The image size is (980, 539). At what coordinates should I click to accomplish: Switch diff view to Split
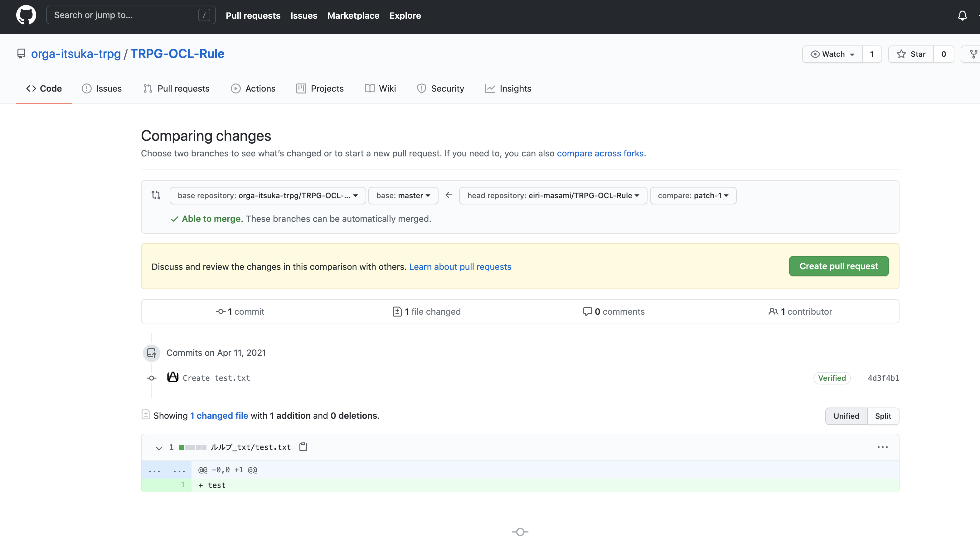883,416
